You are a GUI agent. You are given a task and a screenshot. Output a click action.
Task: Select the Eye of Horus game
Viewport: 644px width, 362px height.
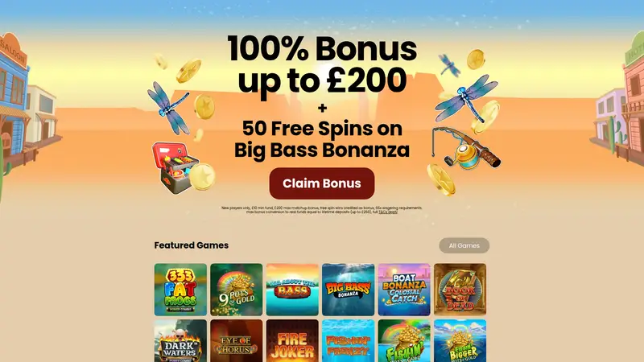coord(237,341)
